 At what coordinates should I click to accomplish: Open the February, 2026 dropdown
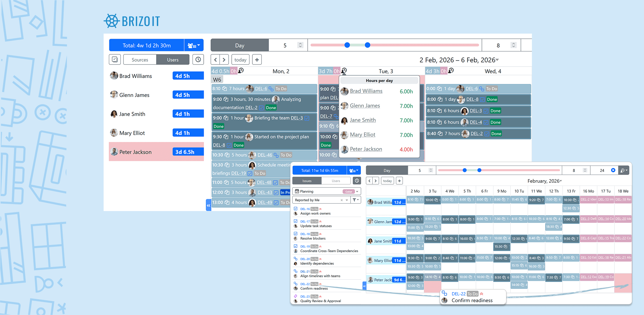[560, 181]
